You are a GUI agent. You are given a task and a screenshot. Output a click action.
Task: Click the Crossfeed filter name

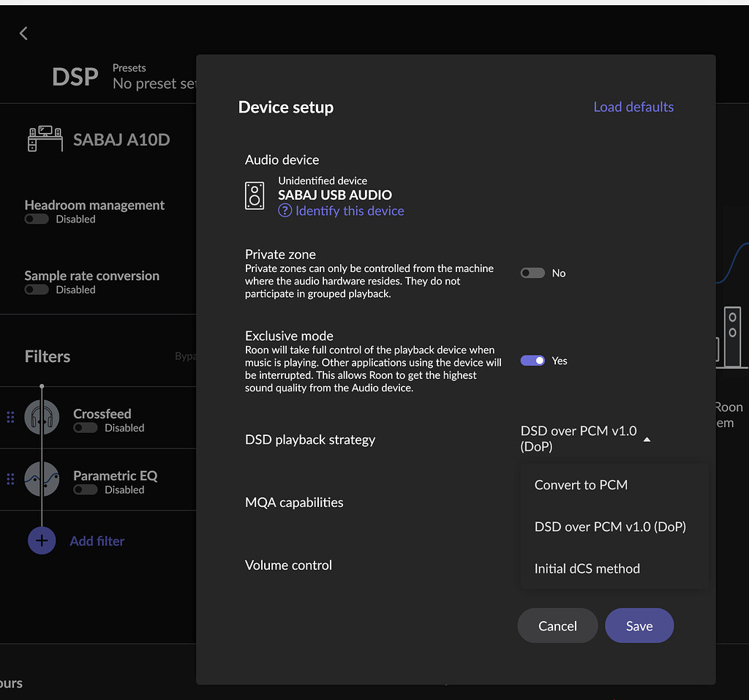pyautogui.click(x=102, y=414)
